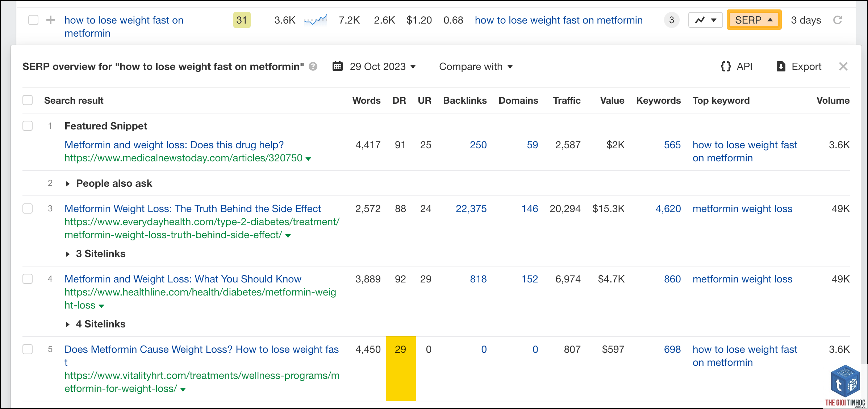Viewport: 868px width, 409px height.
Task: Open the everydayhealth.com URL link
Action: 202,228
